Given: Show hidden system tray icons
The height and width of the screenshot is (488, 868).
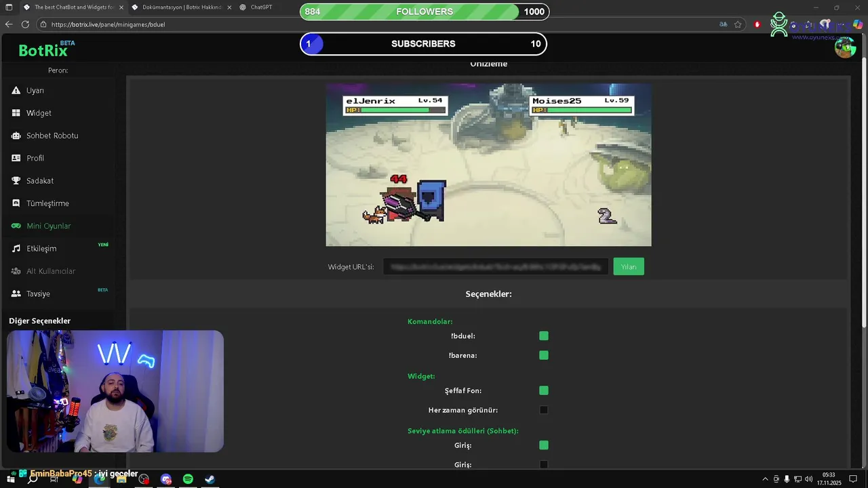Looking at the screenshot, I should tap(766, 479).
